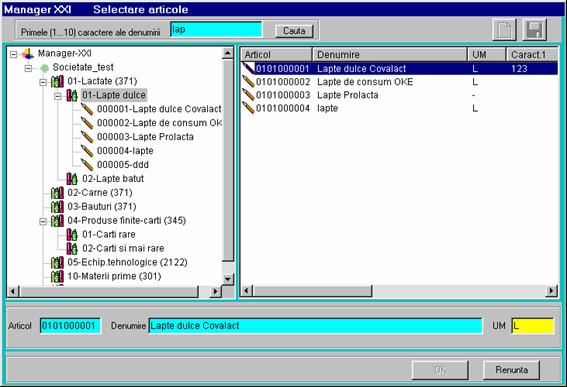Click pencil icon of article 0101000003
567x387 pixels.
tap(248, 95)
